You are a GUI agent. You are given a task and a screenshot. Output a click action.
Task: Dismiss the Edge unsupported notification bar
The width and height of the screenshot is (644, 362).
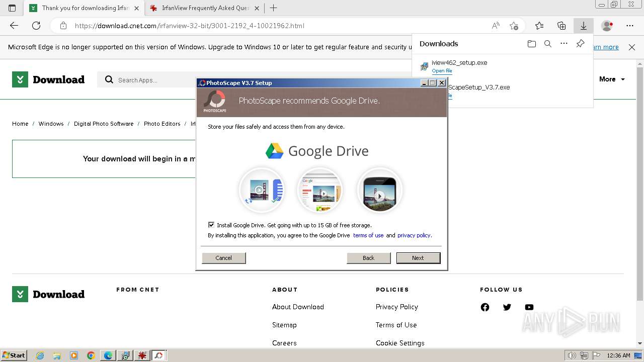click(632, 47)
